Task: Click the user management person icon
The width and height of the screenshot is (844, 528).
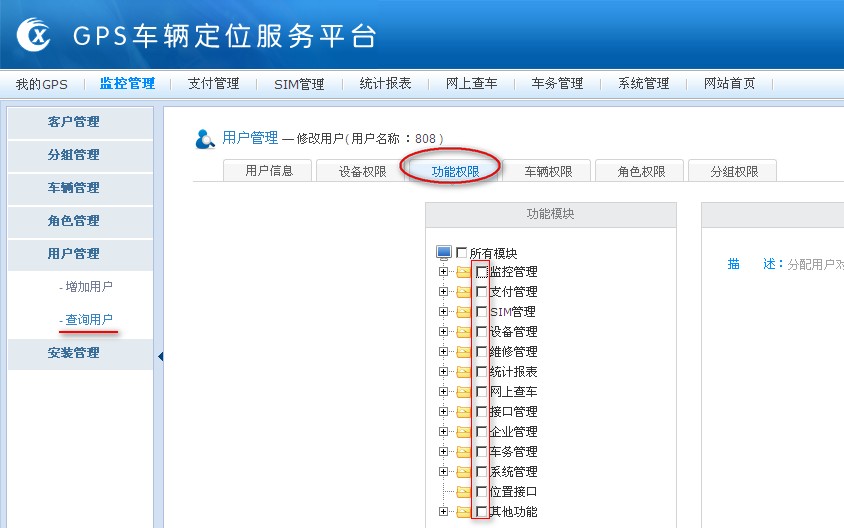Action: click(205, 139)
